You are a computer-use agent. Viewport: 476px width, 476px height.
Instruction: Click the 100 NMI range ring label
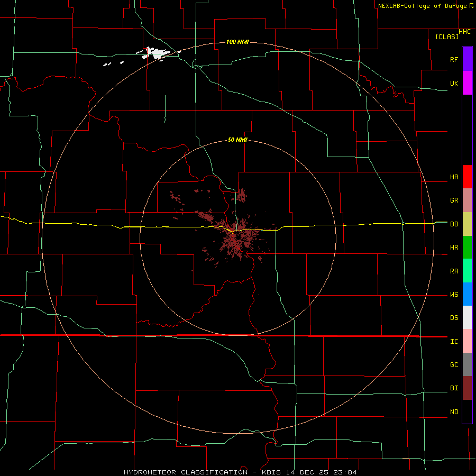[237, 42]
